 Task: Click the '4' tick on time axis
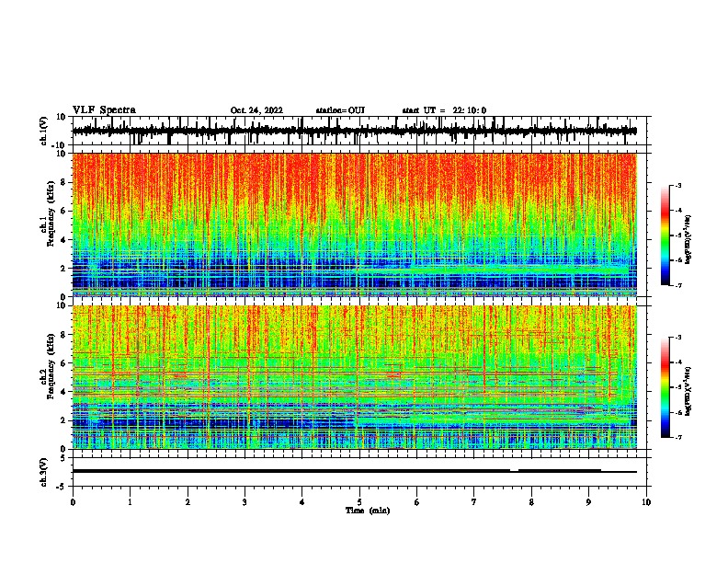pyautogui.click(x=301, y=502)
